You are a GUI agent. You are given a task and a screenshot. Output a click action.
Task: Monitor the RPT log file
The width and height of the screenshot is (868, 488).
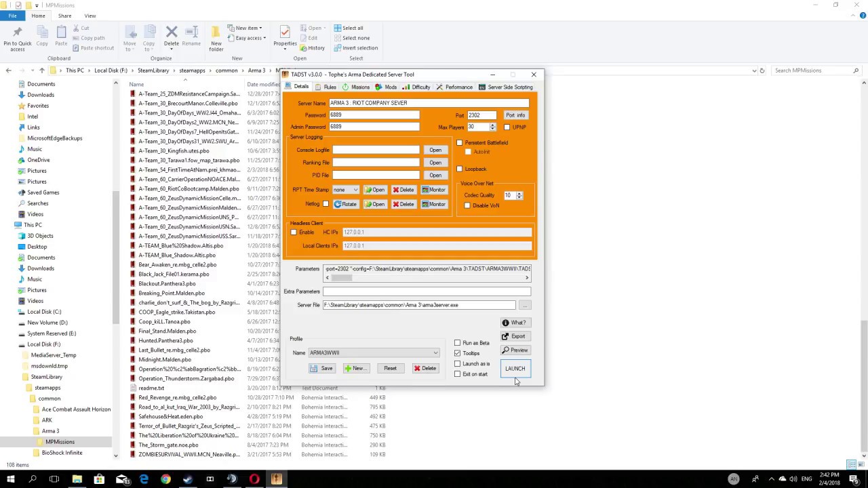434,190
